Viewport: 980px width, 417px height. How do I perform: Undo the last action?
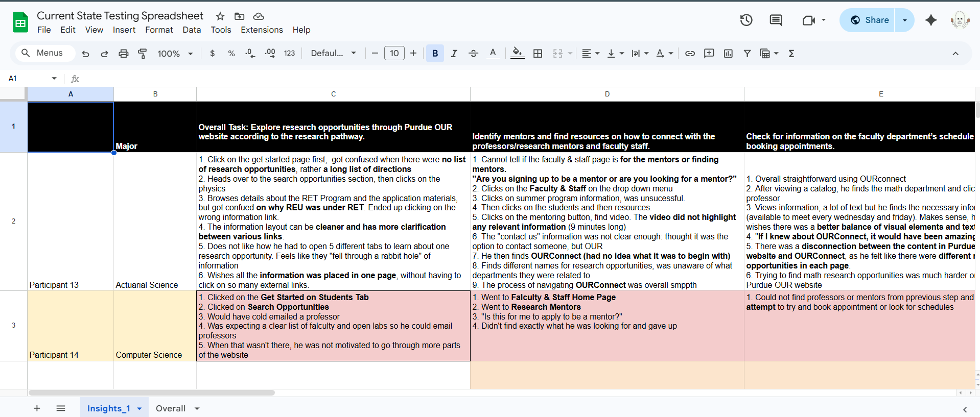85,54
